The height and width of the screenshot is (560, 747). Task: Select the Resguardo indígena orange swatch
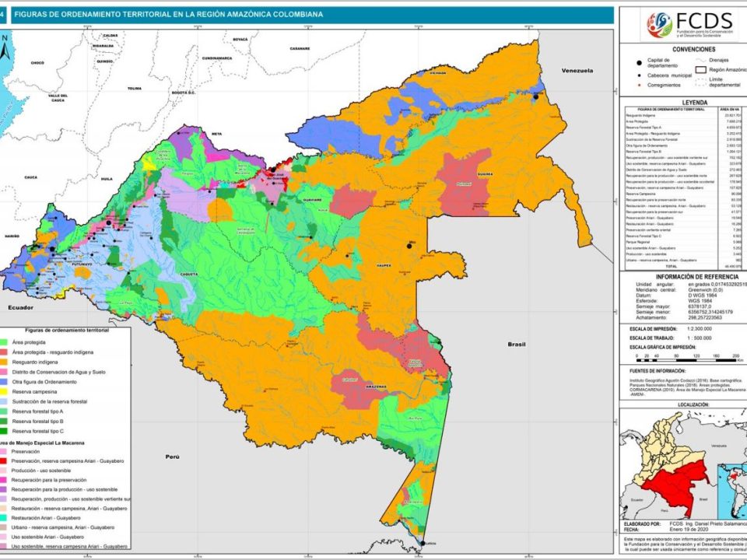(x=5, y=362)
